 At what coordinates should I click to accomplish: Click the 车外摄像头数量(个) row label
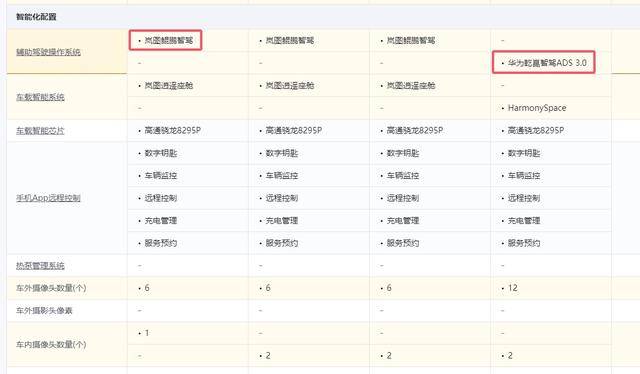coord(51,288)
